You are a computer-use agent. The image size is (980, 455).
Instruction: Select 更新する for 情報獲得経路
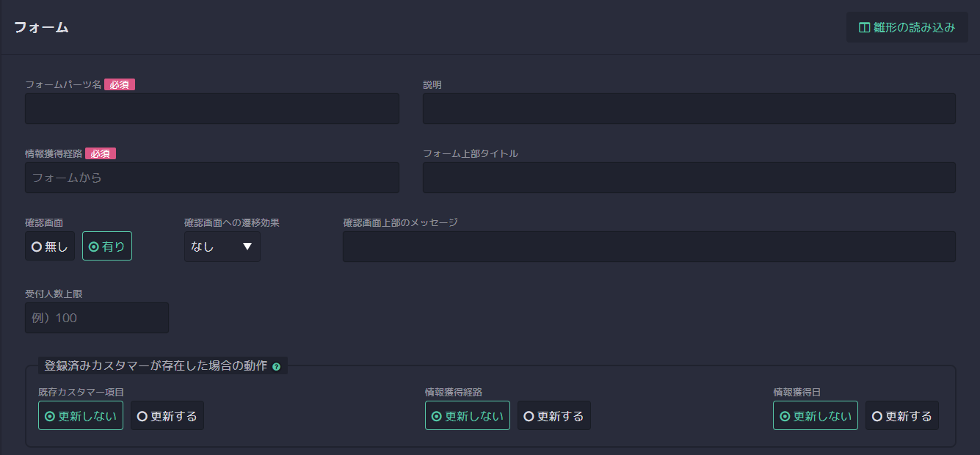click(553, 415)
